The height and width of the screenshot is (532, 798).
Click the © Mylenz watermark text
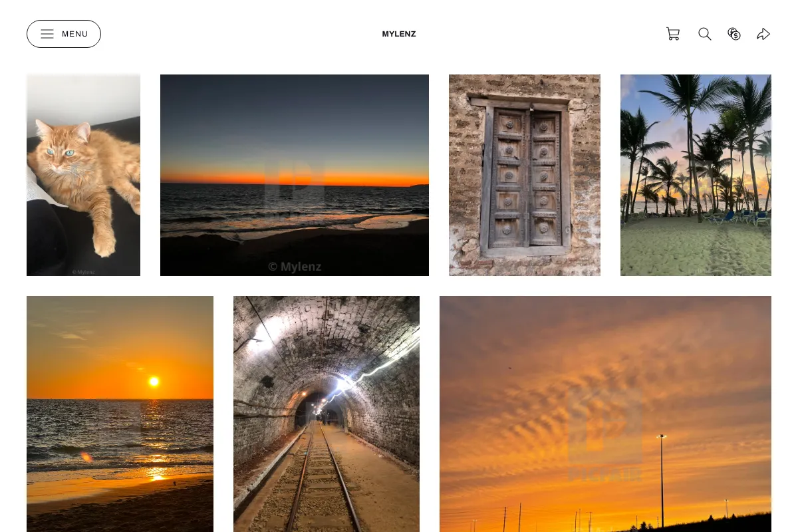[295, 267]
